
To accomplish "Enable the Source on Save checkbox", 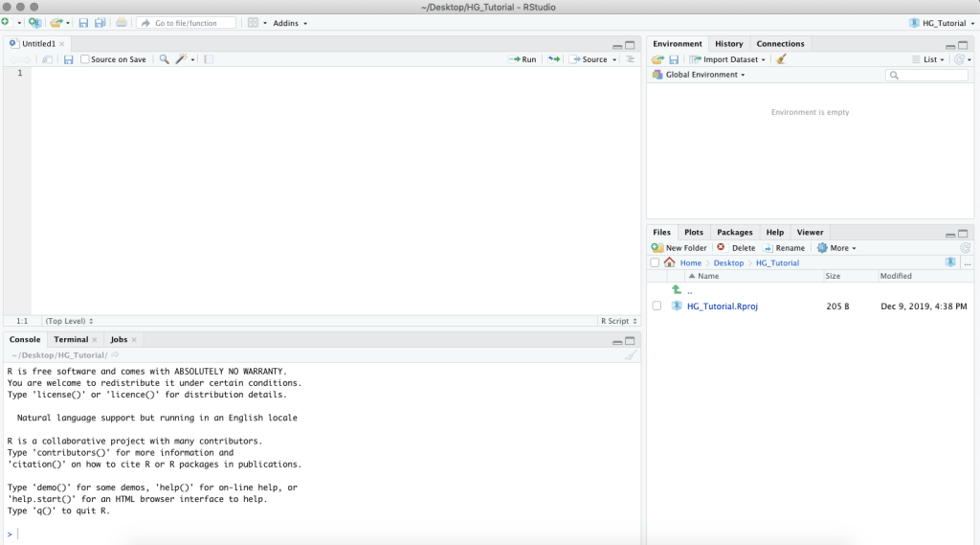I will [85, 59].
